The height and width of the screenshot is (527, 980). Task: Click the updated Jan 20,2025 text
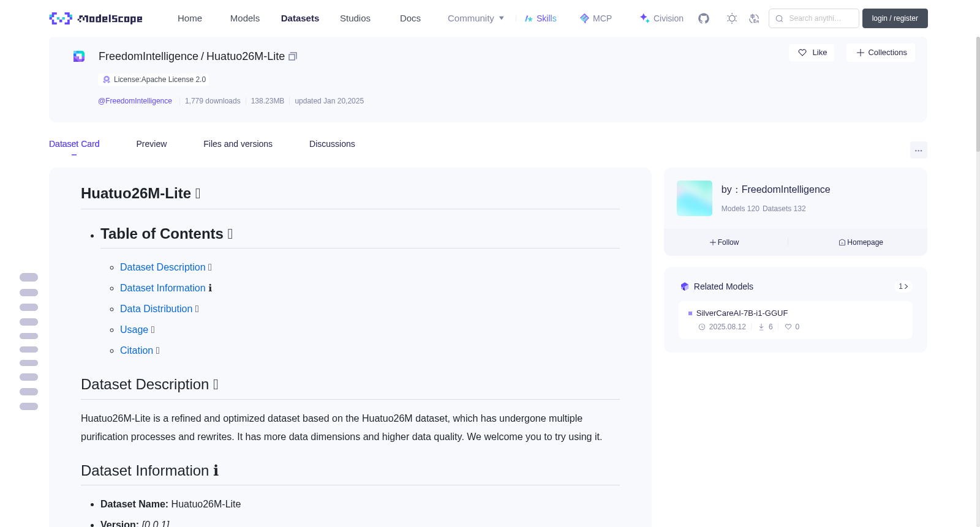click(330, 101)
